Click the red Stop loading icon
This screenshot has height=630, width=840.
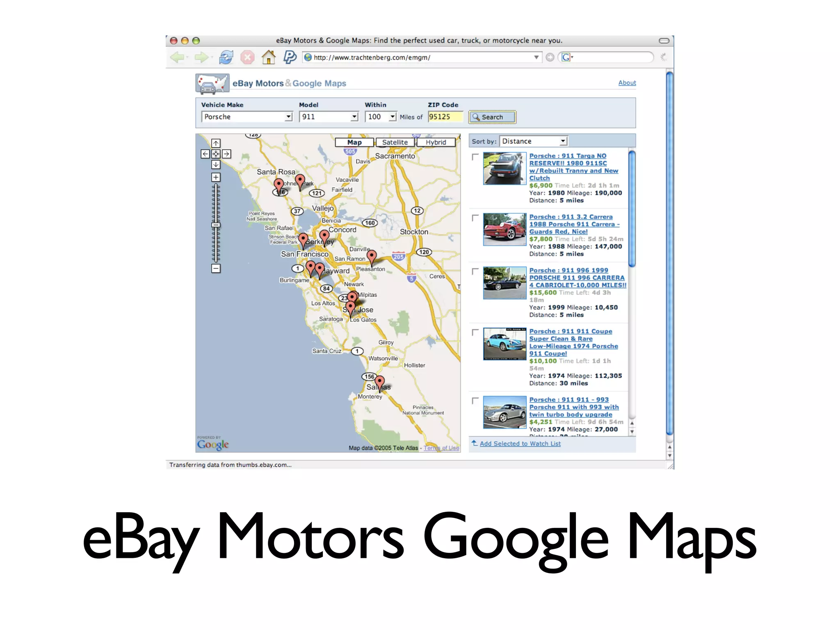click(x=247, y=57)
